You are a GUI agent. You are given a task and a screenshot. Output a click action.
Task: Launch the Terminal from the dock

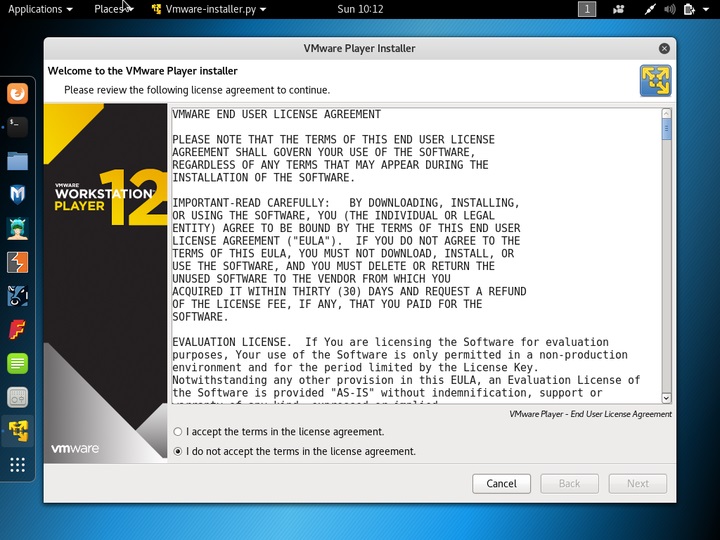(x=17, y=127)
